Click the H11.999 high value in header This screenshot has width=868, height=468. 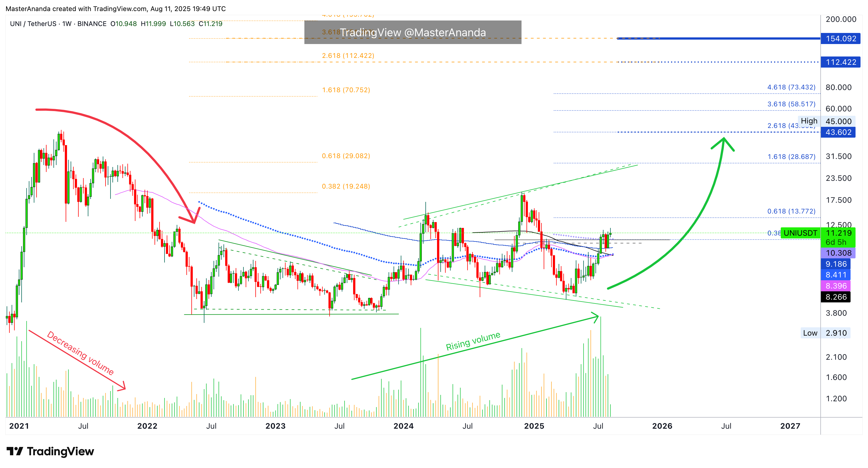(x=153, y=24)
